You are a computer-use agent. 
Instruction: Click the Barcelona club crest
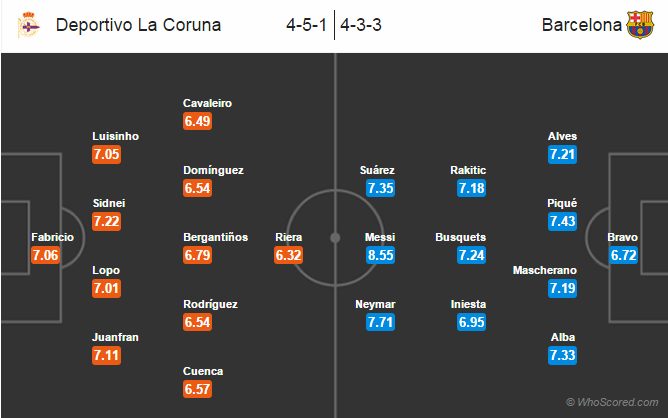pyautogui.click(x=639, y=25)
